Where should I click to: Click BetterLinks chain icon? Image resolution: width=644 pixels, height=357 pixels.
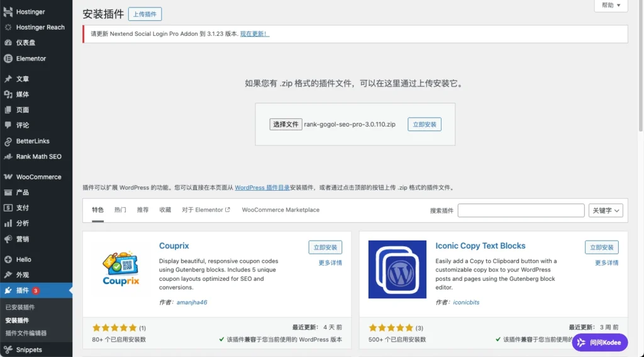point(8,141)
